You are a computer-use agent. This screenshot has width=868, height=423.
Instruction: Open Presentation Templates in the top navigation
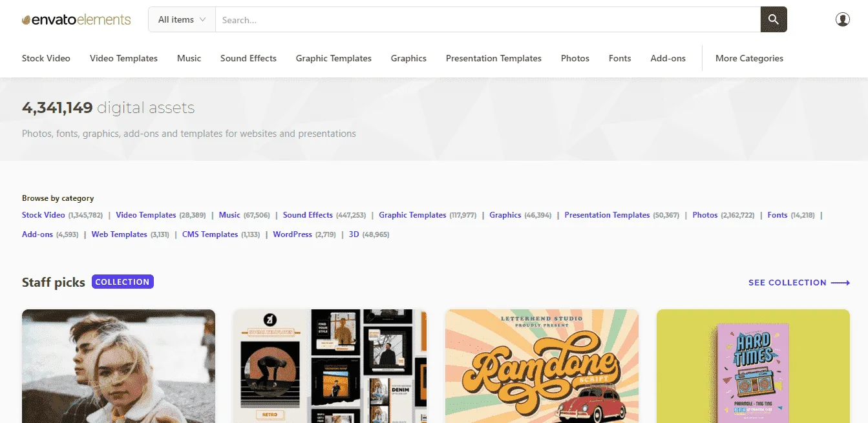(494, 58)
